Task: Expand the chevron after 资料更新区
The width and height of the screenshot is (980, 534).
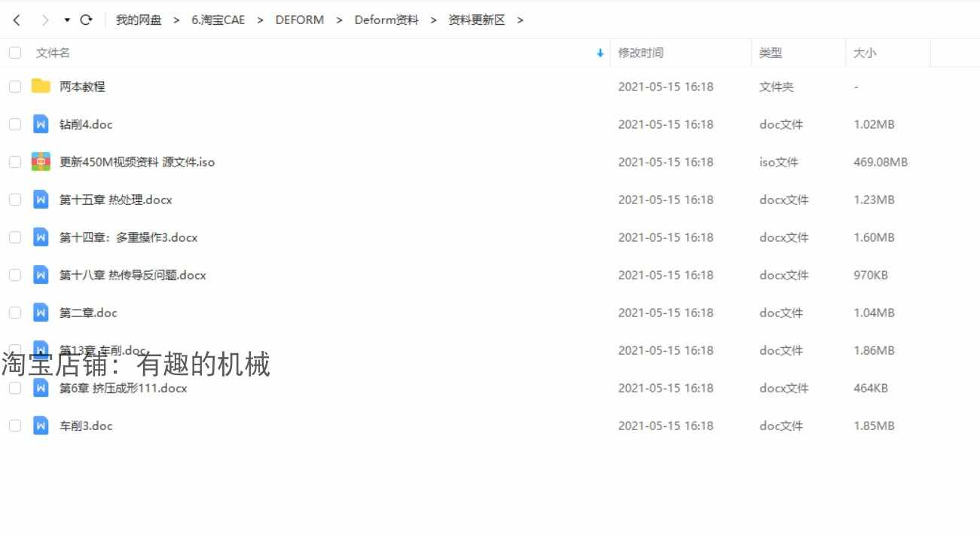Action: click(520, 20)
